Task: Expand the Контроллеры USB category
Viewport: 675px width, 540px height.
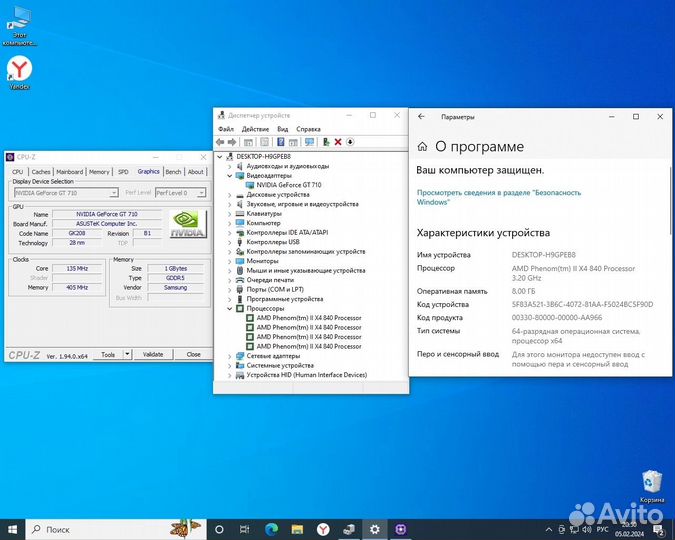Action: click(229, 242)
